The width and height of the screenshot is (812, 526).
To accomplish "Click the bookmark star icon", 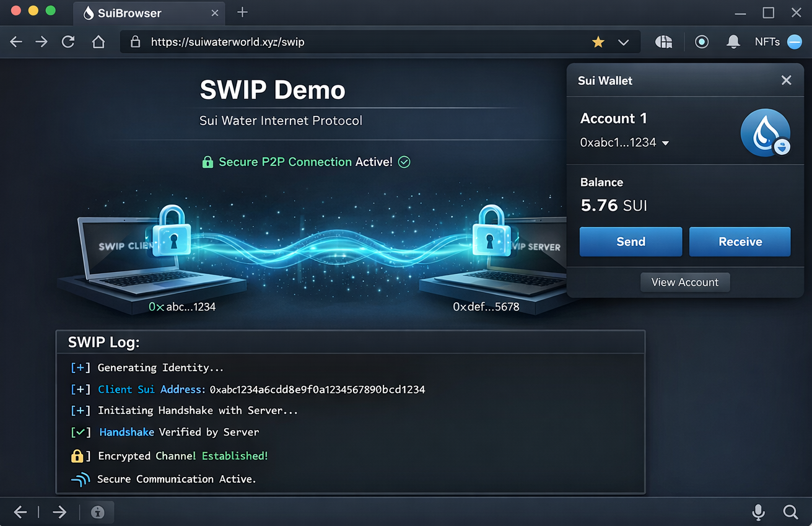I will 598,42.
